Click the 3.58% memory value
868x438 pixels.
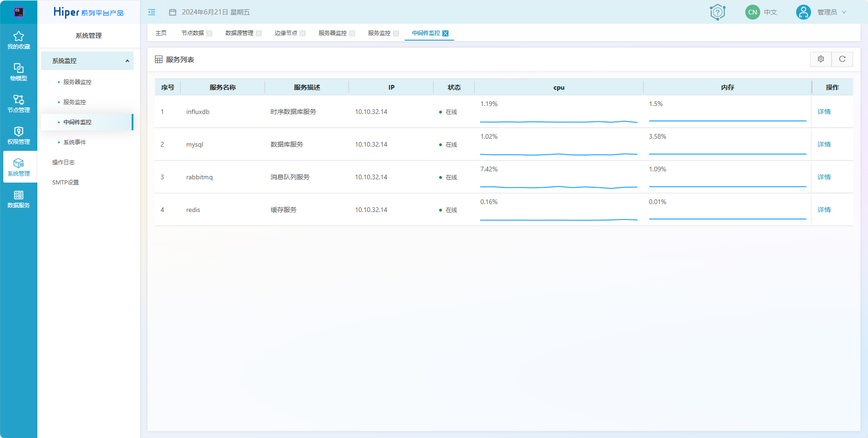[658, 136]
